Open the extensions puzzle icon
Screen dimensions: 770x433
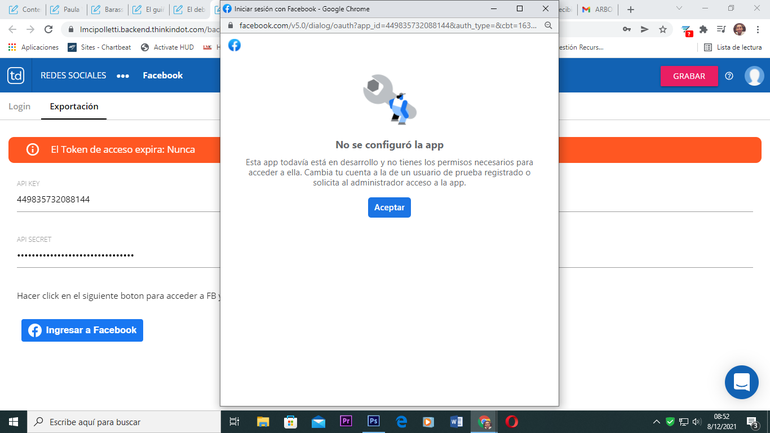703,29
